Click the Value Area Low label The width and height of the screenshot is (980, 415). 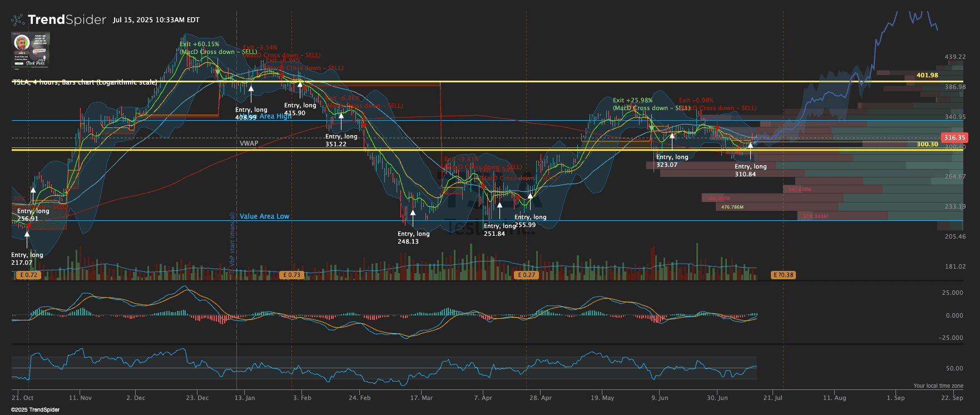[264, 216]
